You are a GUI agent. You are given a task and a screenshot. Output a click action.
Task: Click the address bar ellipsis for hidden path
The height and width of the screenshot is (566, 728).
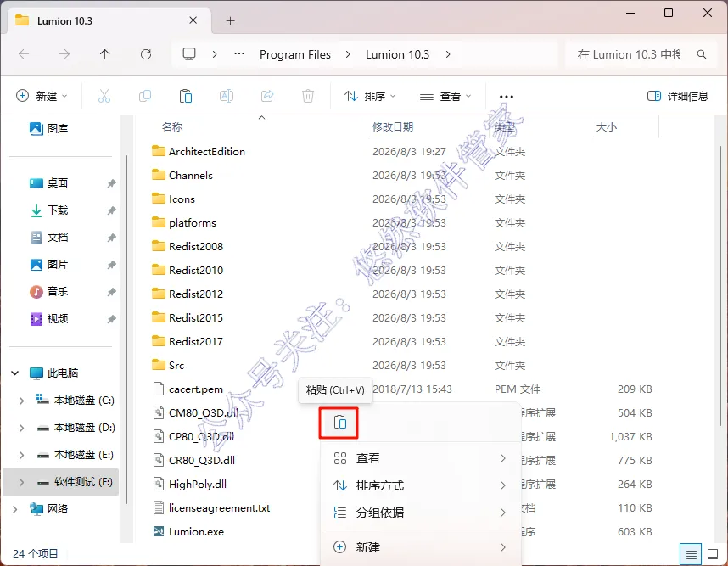pyautogui.click(x=239, y=53)
